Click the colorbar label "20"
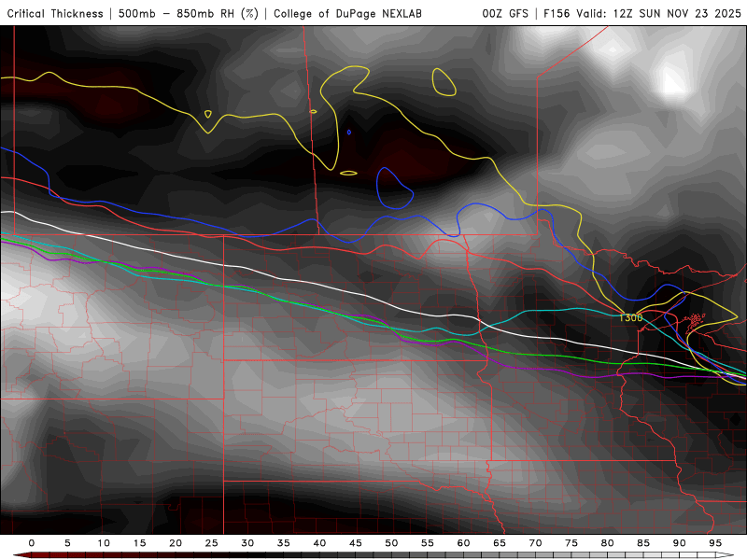Image resolution: width=747 pixels, height=560 pixels. coord(176,543)
